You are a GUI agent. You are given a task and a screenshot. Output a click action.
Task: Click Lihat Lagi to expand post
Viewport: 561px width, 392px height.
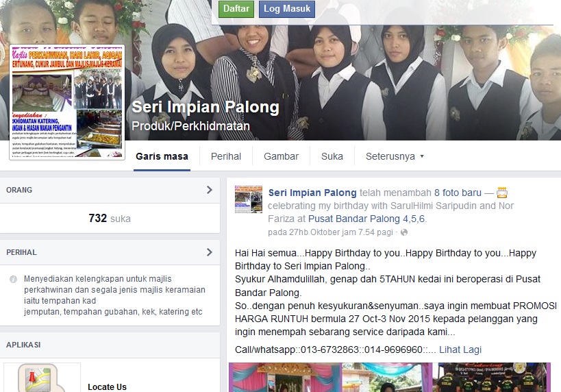tap(460, 350)
